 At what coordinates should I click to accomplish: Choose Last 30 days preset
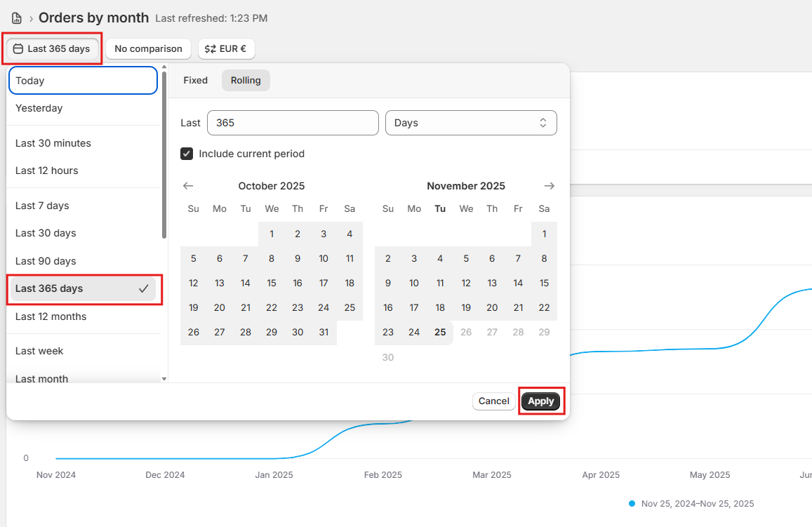point(83,233)
